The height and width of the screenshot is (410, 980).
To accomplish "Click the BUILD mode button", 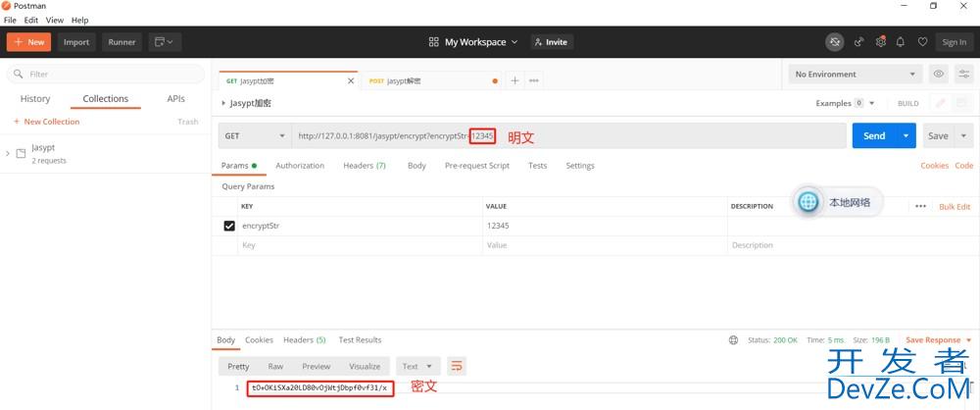I will [x=907, y=103].
